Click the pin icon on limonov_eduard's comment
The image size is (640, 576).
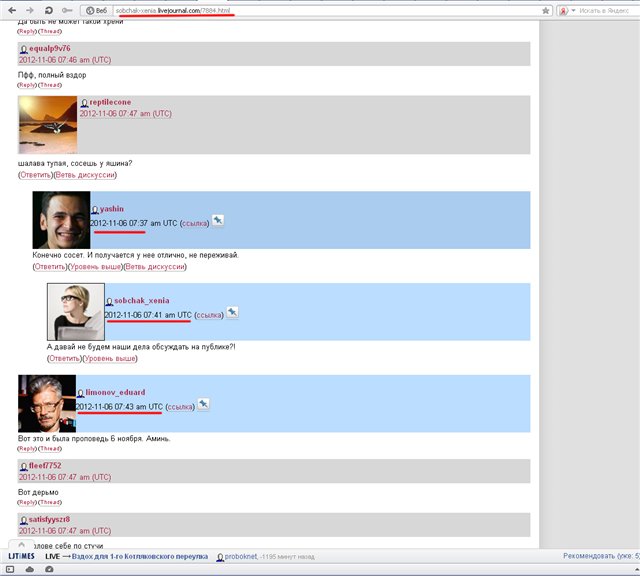203,405
